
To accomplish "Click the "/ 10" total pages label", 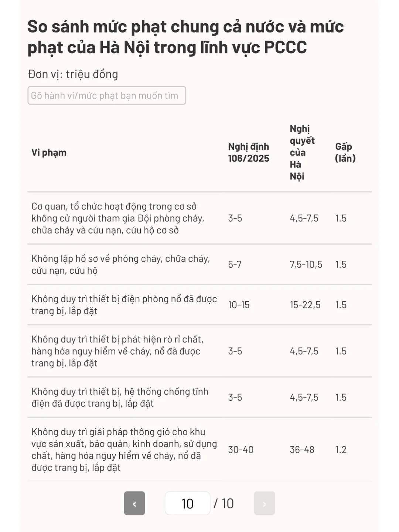I will point(224,503).
